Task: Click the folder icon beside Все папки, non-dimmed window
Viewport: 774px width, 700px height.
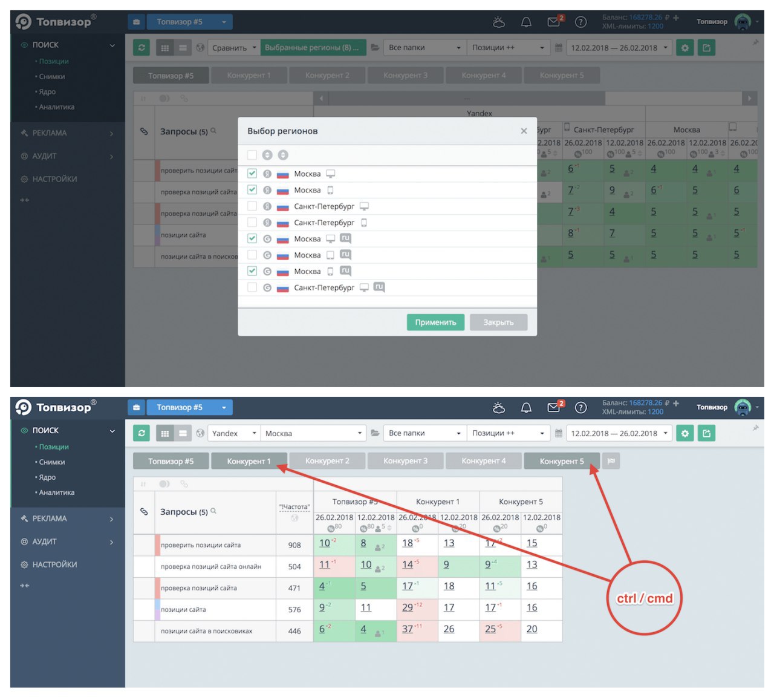Action: [375, 433]
